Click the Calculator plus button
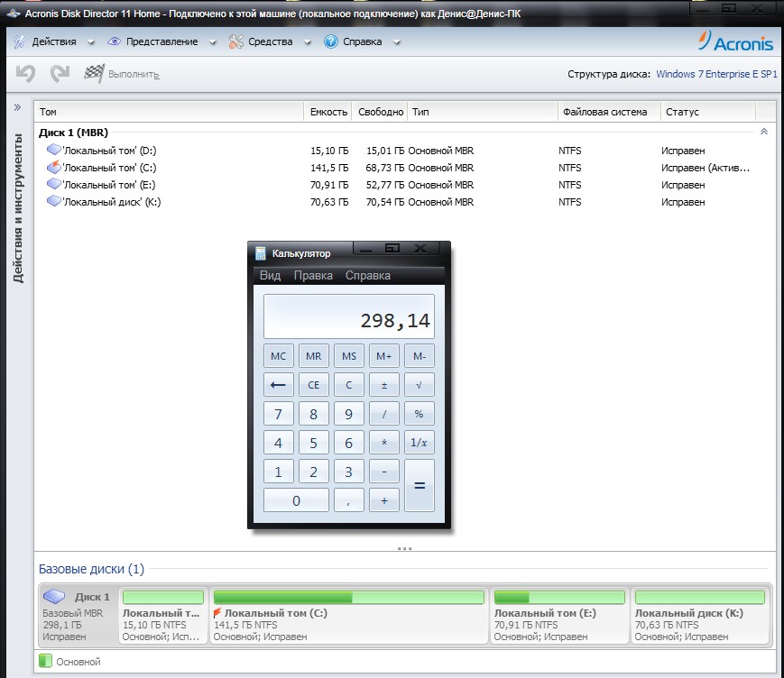Image resolution: width=784 pixels, height=678 pixels. pyautogui.click(x=384, y=500)
